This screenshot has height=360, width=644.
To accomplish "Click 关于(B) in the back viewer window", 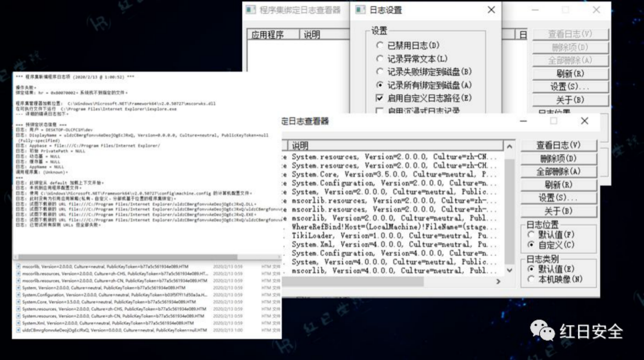I will tap(570, 100).
